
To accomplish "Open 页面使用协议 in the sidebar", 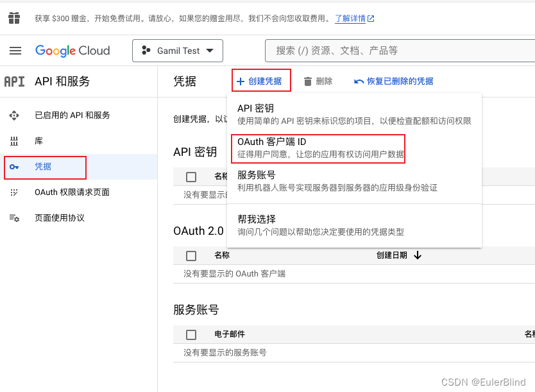I will point(78,218).
